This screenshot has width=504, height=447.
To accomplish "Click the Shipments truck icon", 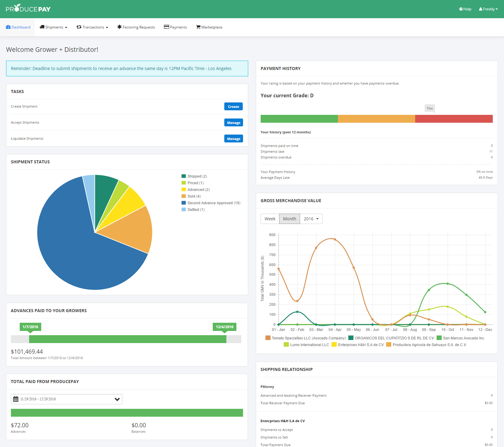I will click(42, 27).
